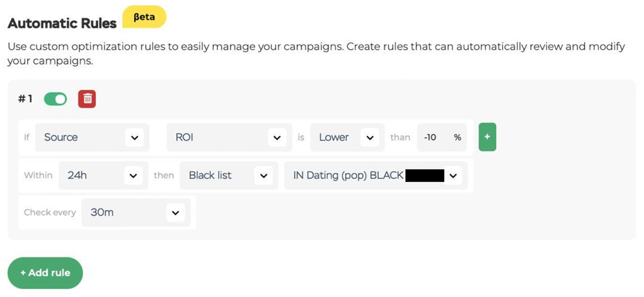The height and width of the screenshot is (297, 644).
Task: Click the chevron arrow beside ROI
Action: pos(277,138)
